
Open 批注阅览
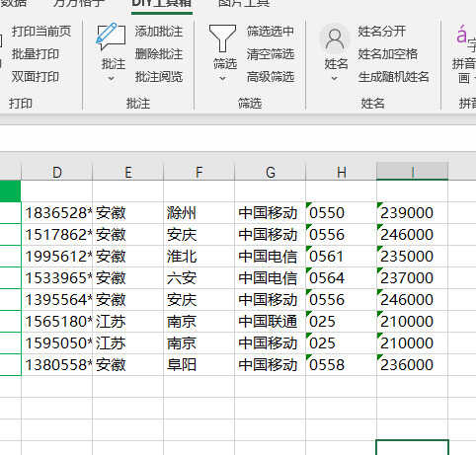tap(159, 77)
